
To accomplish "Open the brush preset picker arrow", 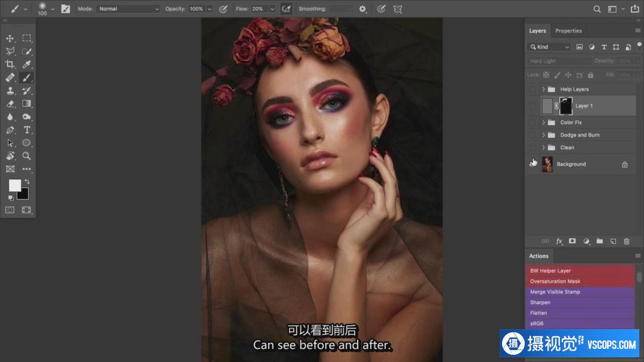I will 52,8.
